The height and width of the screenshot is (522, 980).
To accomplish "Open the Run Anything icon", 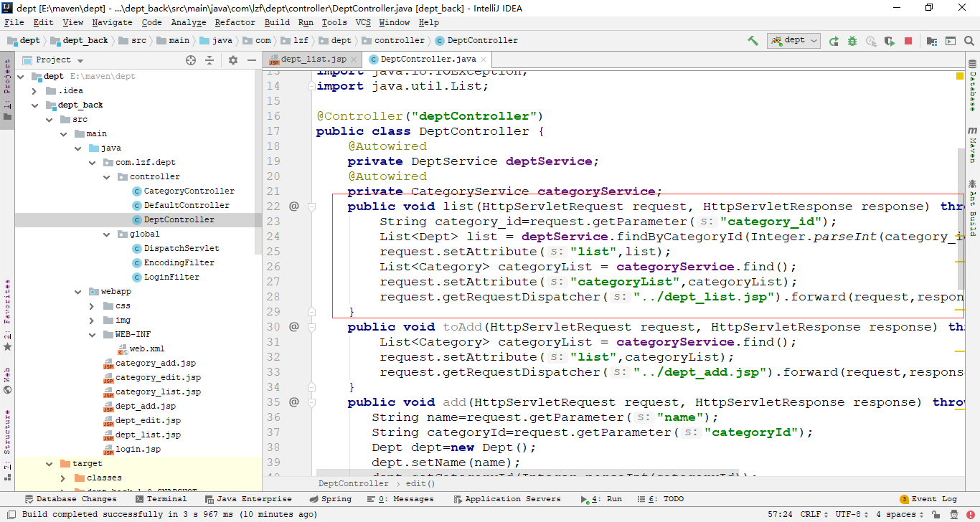I will pos(951,41).
